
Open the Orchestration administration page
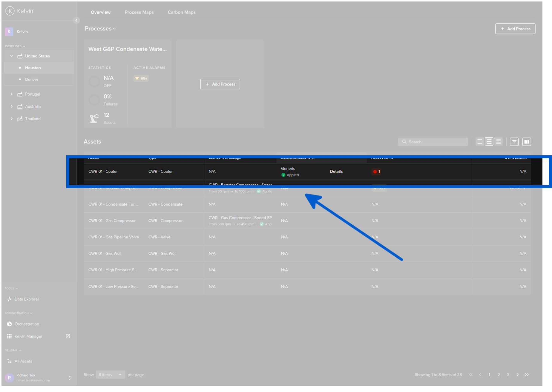27,324
